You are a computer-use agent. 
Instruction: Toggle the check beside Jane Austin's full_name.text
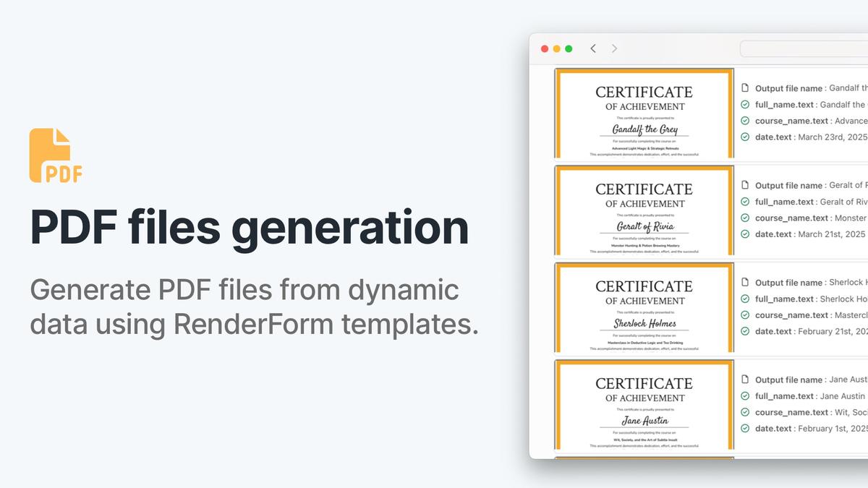744,395
